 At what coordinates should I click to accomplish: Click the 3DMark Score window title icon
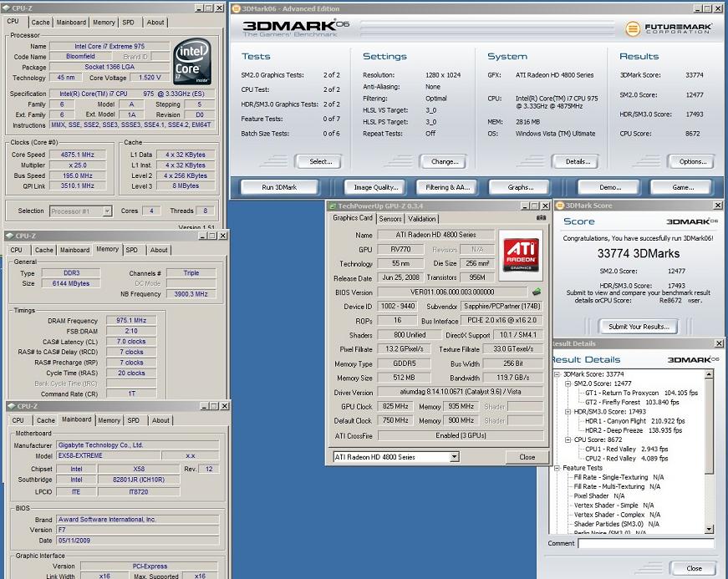[560, 206]
